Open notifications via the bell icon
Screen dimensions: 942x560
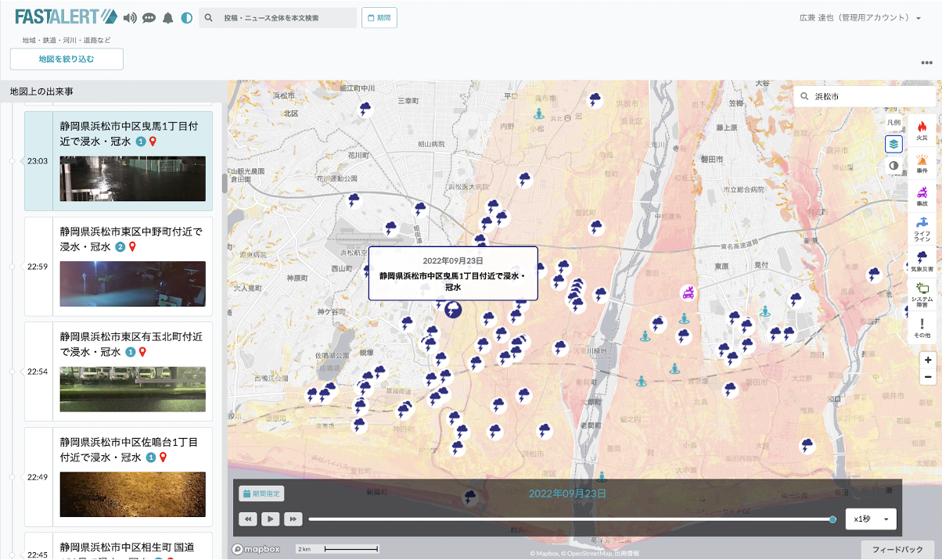tap(167, 18)
